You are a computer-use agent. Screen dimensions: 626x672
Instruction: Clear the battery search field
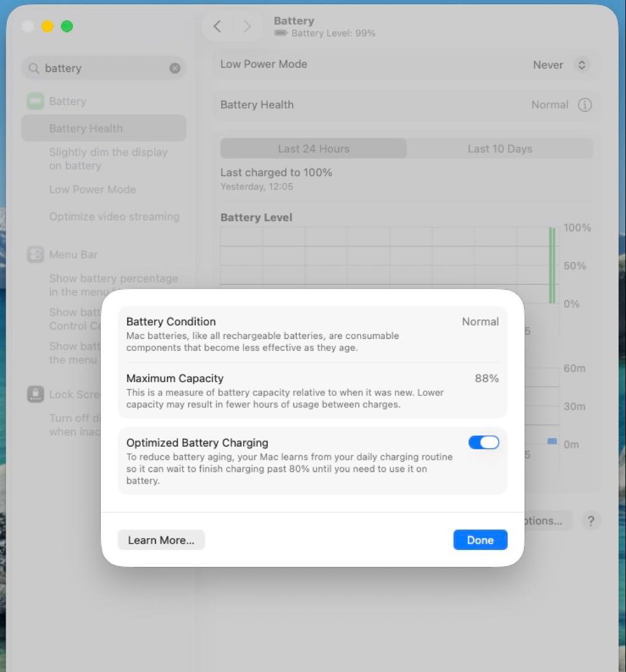(175, 68)
